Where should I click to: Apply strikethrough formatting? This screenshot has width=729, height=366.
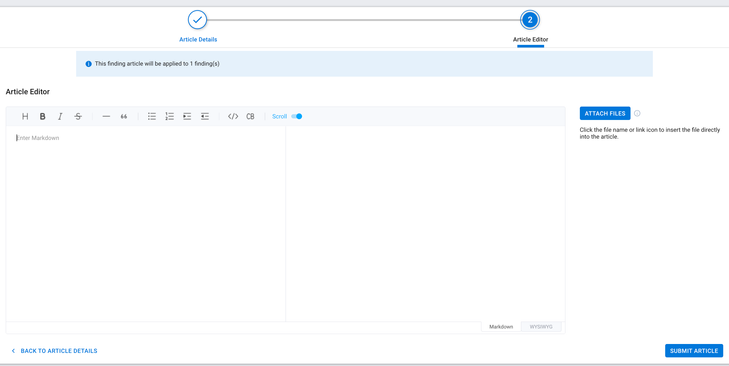[x=78, y=116]
